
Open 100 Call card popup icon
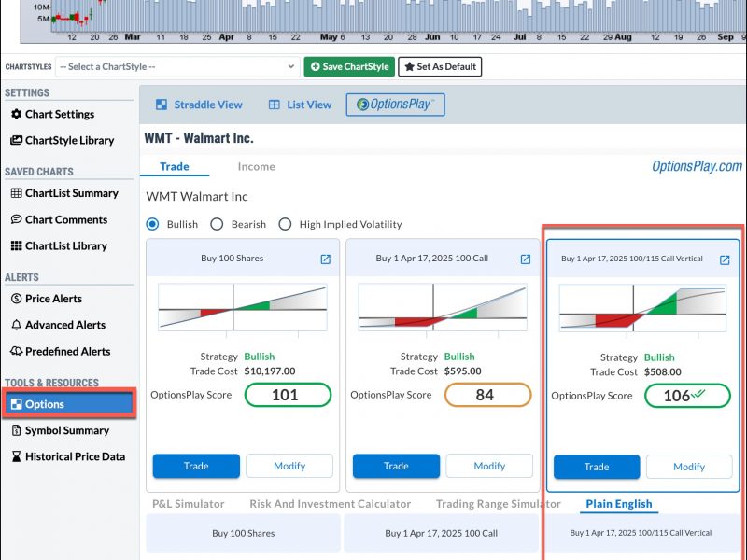coord(526,259)
